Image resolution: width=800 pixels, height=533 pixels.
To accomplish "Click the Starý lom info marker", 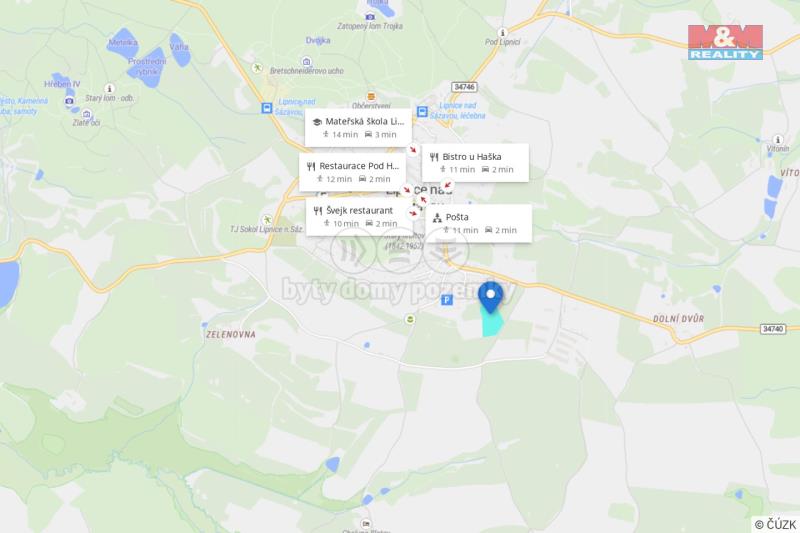I will [109, 88].
